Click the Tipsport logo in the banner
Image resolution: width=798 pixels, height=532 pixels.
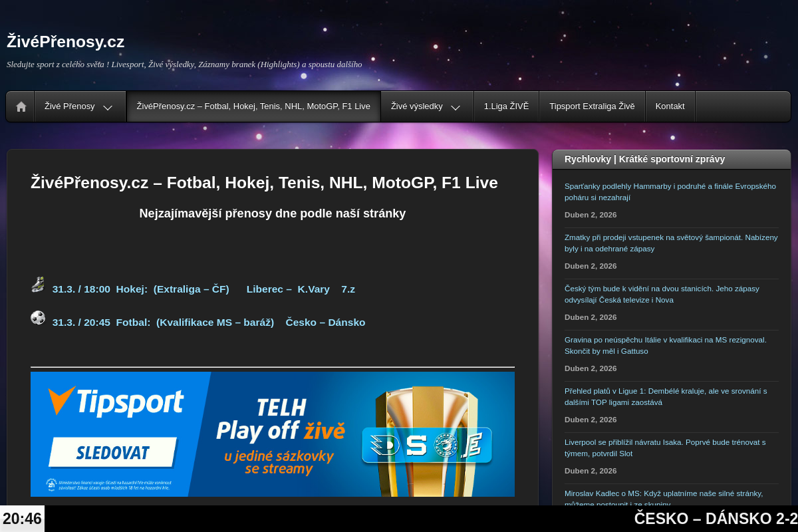point(116,403)
